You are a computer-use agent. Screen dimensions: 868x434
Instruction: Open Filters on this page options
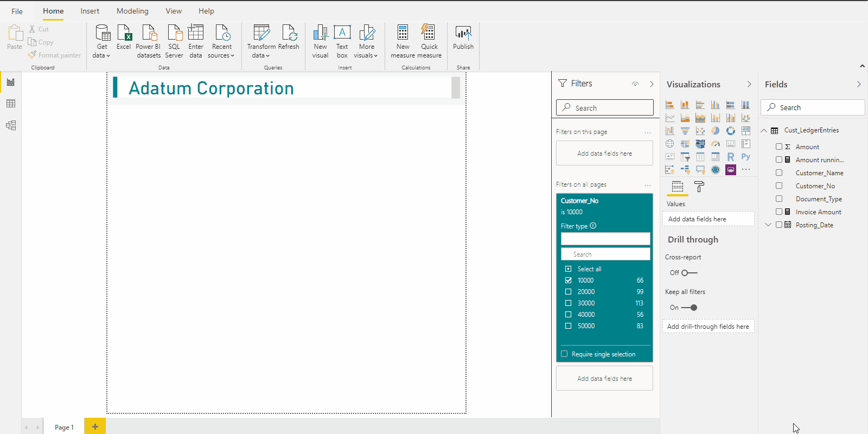pos(648,132)
